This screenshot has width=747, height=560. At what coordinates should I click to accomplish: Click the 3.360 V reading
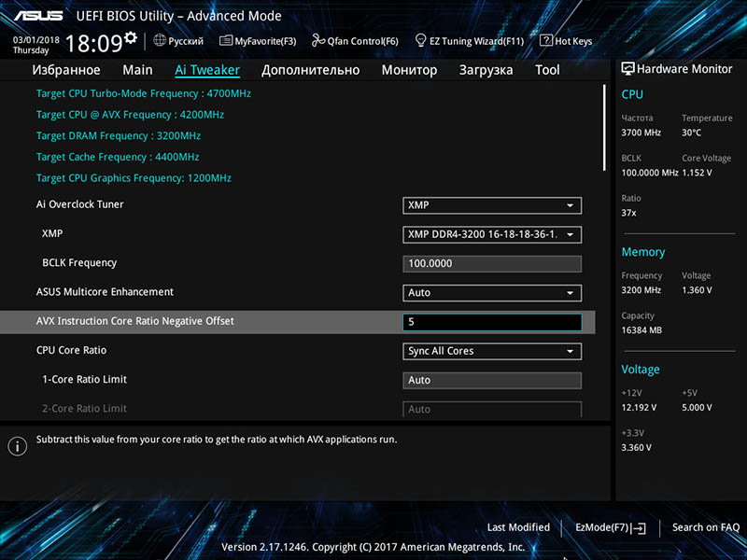[x=636, y=448]
